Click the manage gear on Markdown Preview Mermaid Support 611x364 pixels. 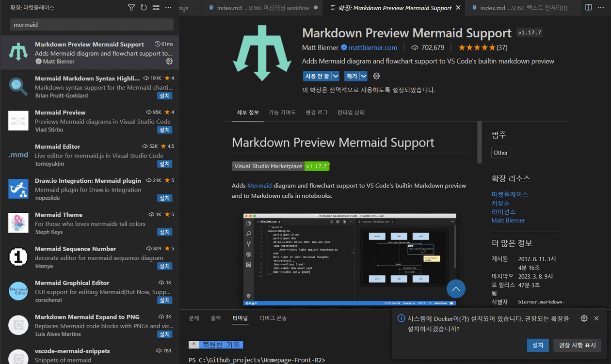pyautogui.click(x=169, y=62)
